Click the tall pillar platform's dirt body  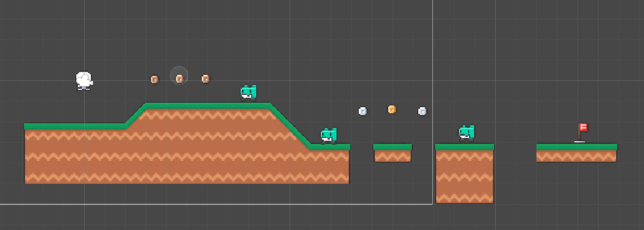pyautogui.click(x=464, y=178)
